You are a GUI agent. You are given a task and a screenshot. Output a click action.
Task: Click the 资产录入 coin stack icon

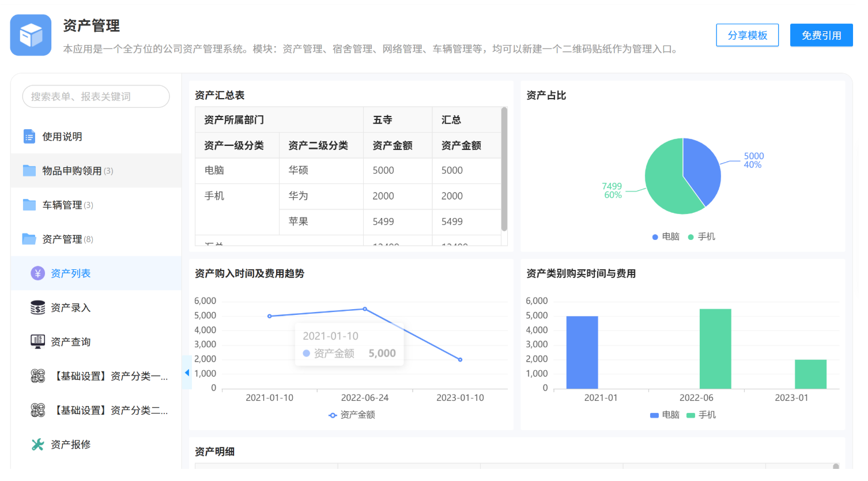click(x=37, y=308)
